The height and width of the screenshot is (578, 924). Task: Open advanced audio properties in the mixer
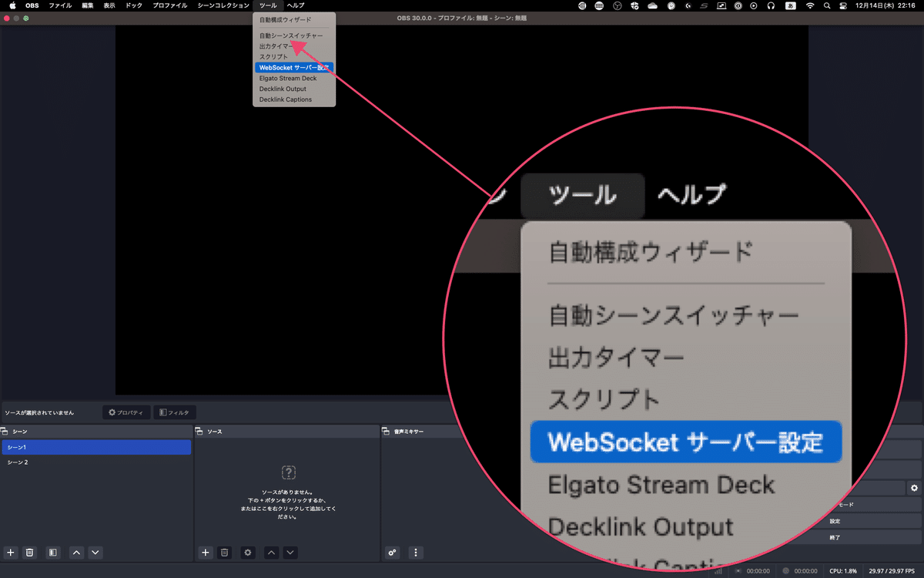click(392, 553)
